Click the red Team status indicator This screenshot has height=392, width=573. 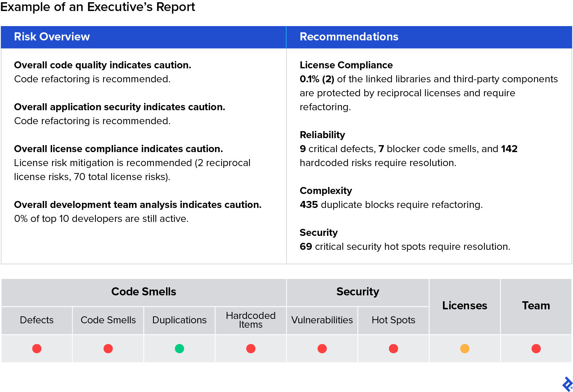pos(536,348)
